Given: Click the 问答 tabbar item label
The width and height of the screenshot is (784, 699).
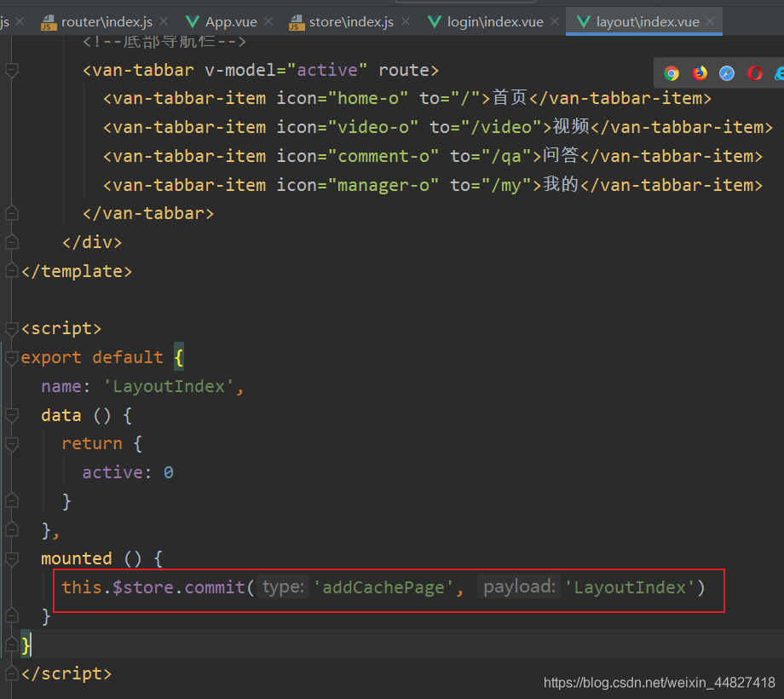Looking at the screenshot, I should tap(561, 155).
